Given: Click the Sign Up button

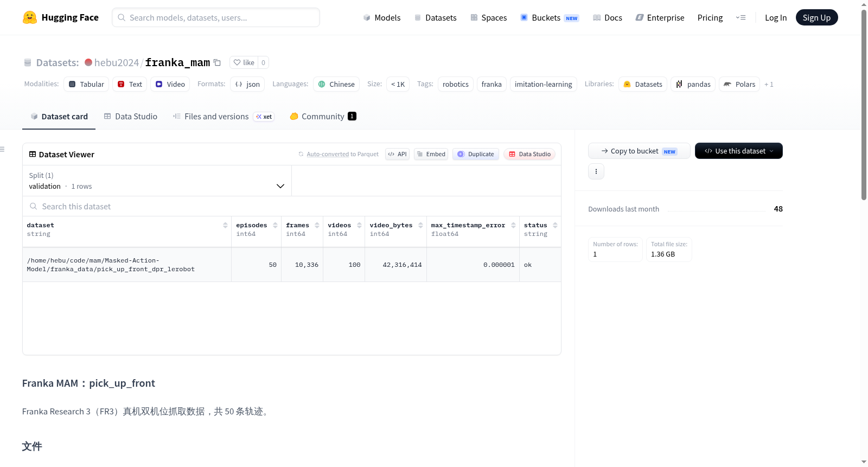Looking at the screenshot, I should [816, 17].
